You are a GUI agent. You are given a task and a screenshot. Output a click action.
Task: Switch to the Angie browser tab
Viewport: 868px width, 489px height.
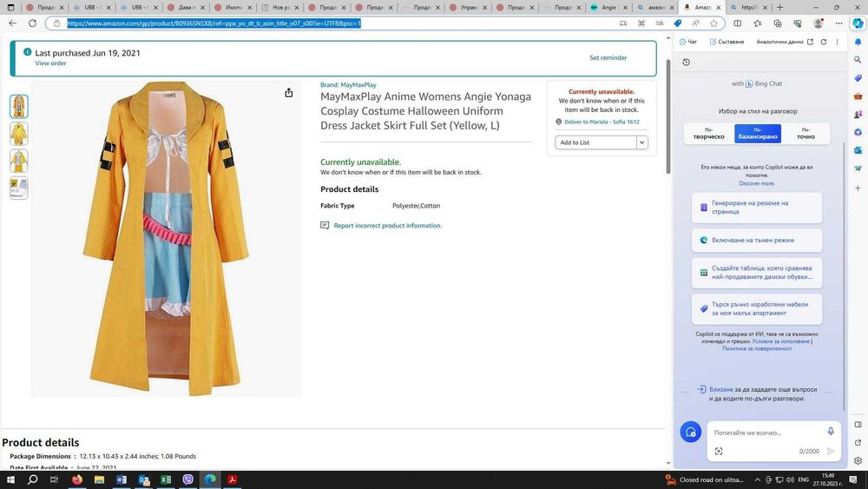(608, 7)
